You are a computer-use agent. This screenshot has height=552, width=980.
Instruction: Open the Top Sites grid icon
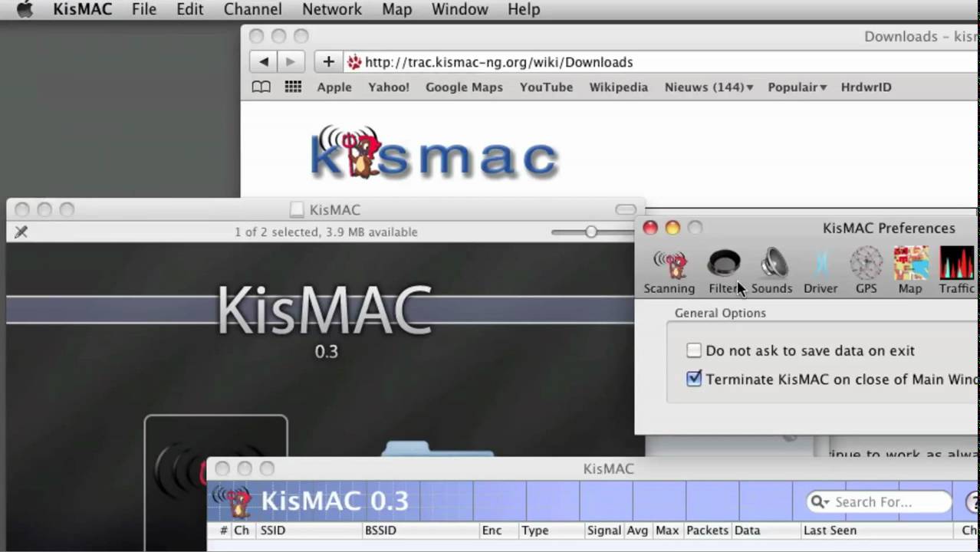point(293,87)
